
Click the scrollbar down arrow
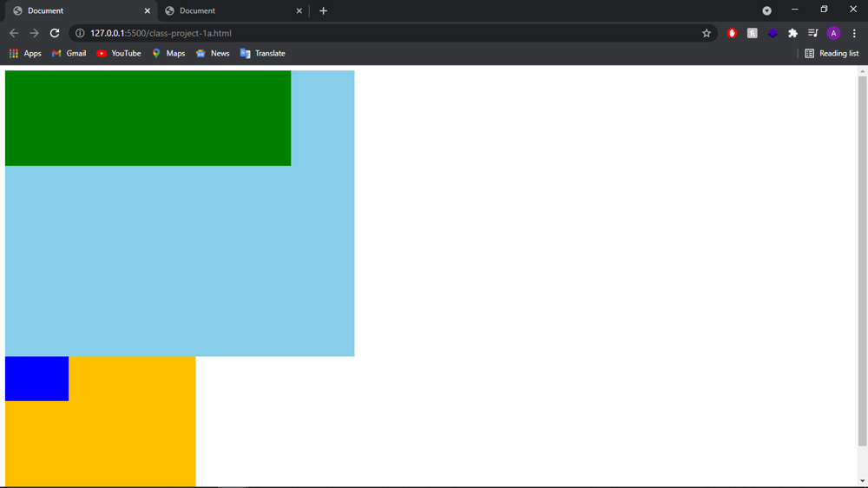coord(862,480)
